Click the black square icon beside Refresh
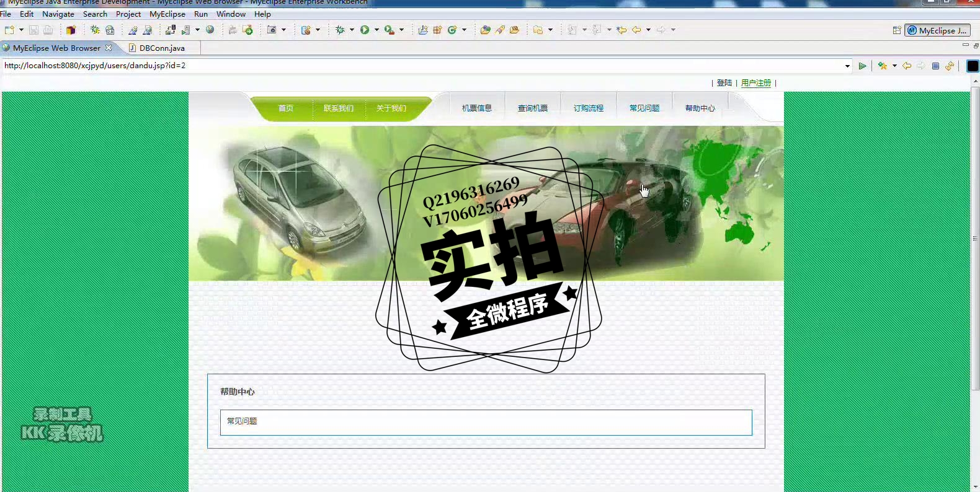The height and width of the screenshot is (492, 980). click(973, 66)
